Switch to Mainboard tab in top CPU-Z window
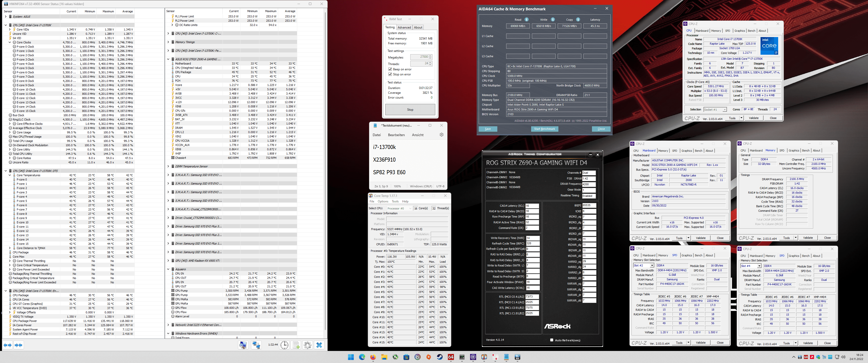 701,31
